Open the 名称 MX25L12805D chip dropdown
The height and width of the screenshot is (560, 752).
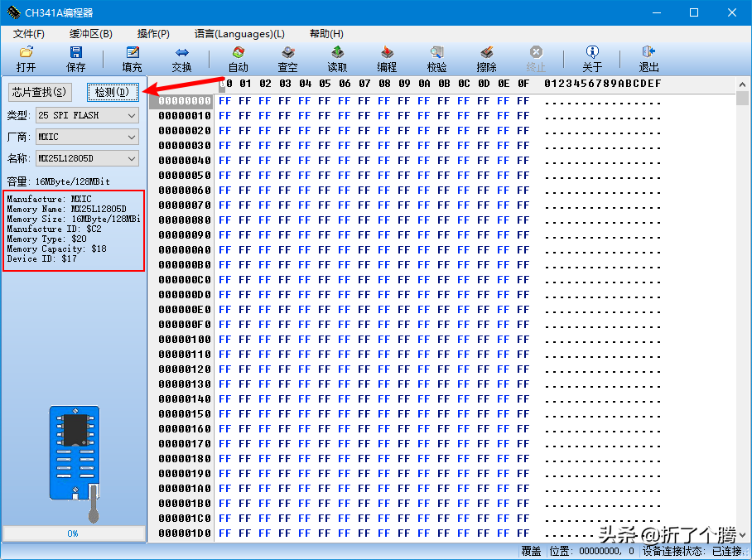pos(87,158)
